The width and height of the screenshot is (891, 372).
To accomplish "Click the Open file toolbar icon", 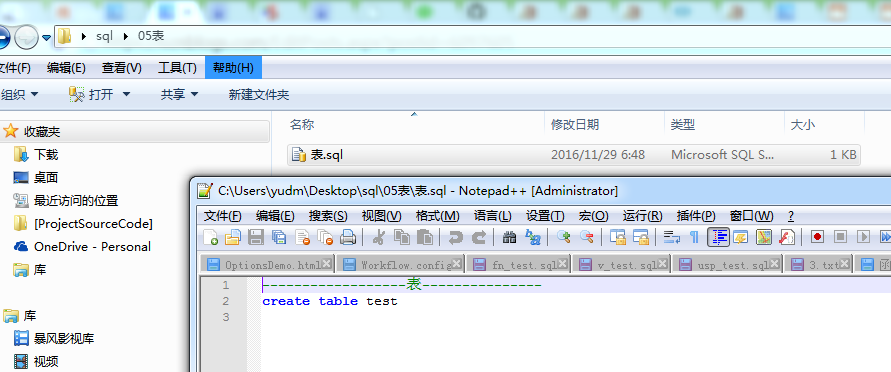I will tap(233, 237).
